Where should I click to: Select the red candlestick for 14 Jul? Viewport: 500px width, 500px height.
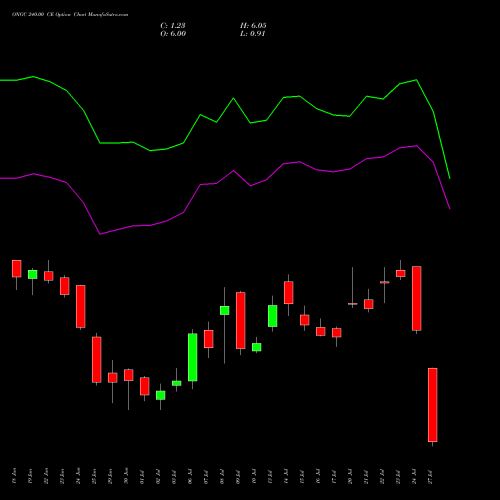(x=289, y=292)
